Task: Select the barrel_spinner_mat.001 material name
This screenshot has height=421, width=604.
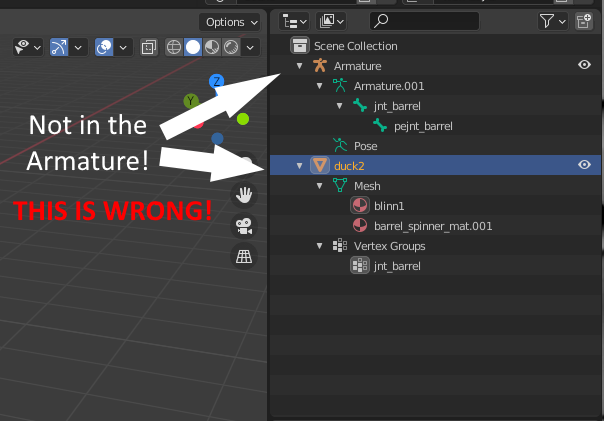Action: [x=433, y=226]
